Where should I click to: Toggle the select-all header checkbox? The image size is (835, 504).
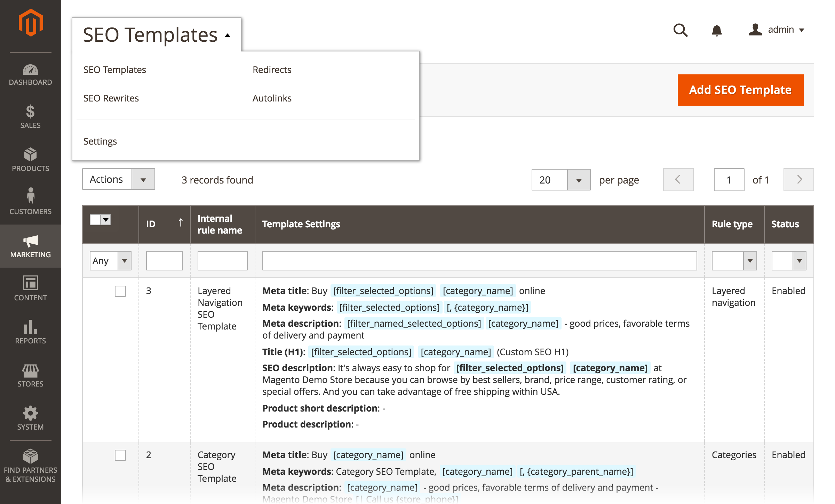tap(95, 220)
